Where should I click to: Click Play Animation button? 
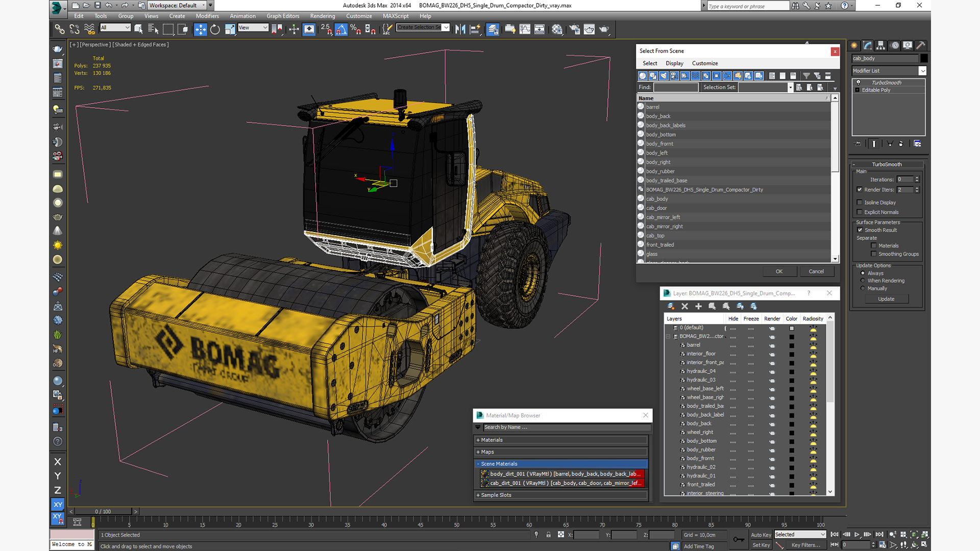pyautogui.click(x=857, y=534)
